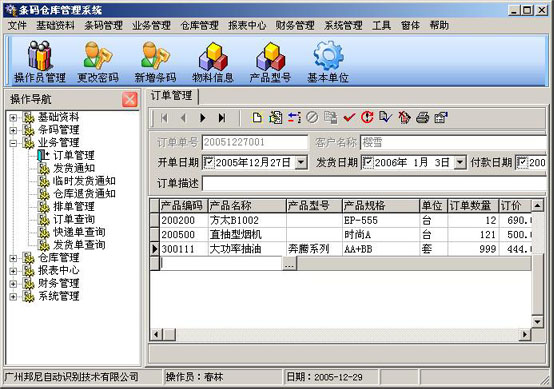Open the 物料信息 material info icon
The image size is (554, 389).
[213, 62]
